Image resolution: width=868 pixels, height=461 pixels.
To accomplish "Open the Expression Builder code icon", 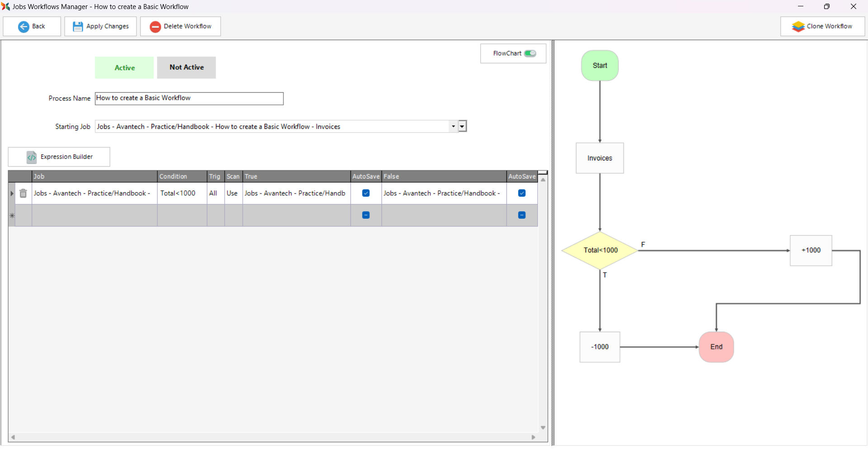I will [x=32, y=157].
